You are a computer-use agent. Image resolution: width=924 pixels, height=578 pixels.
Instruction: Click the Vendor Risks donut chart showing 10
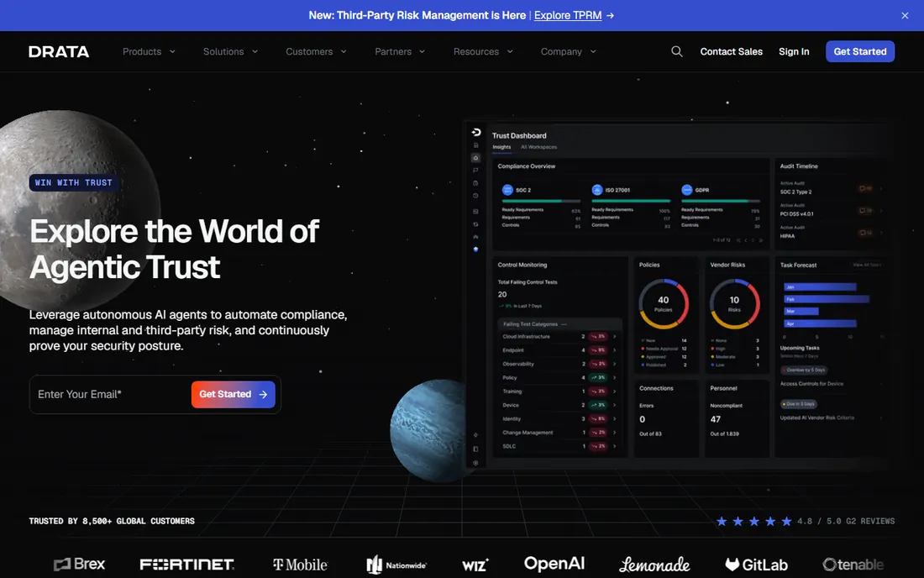[x=734, y=304]
